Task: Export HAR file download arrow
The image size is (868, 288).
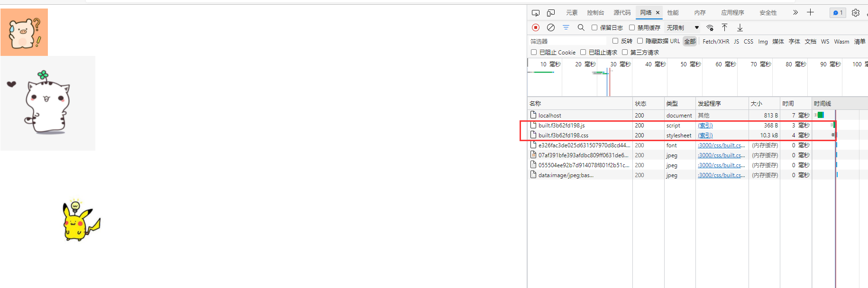Action: (740, 27)
